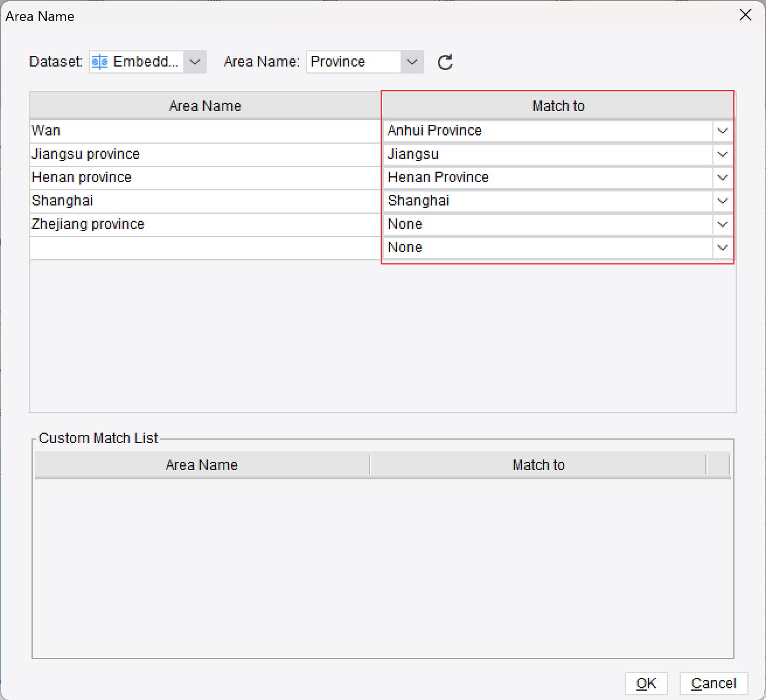The width and height of the screenshot is (766, 700).
Task: Close the Area Name dialog
Action: [745, 15]
